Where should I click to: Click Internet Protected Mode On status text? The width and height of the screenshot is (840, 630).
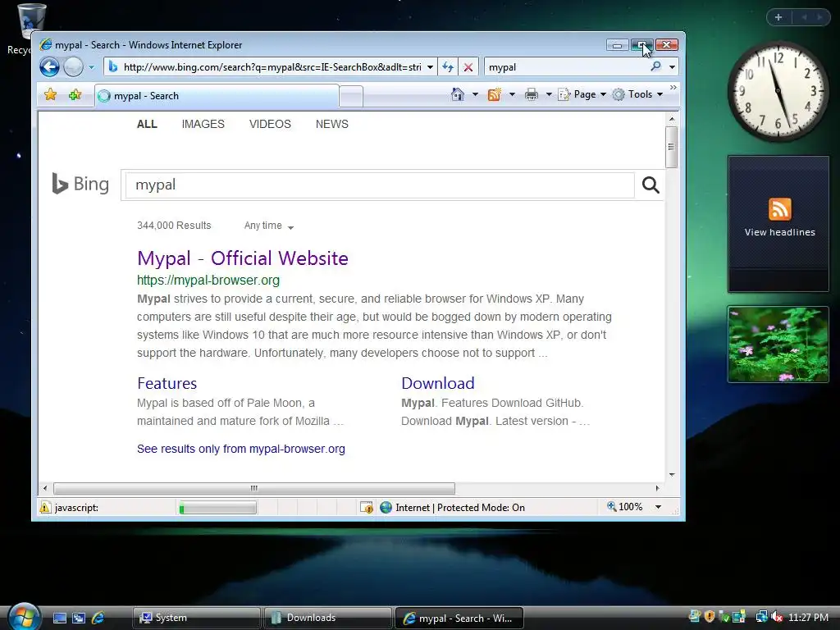pos(460,507)
